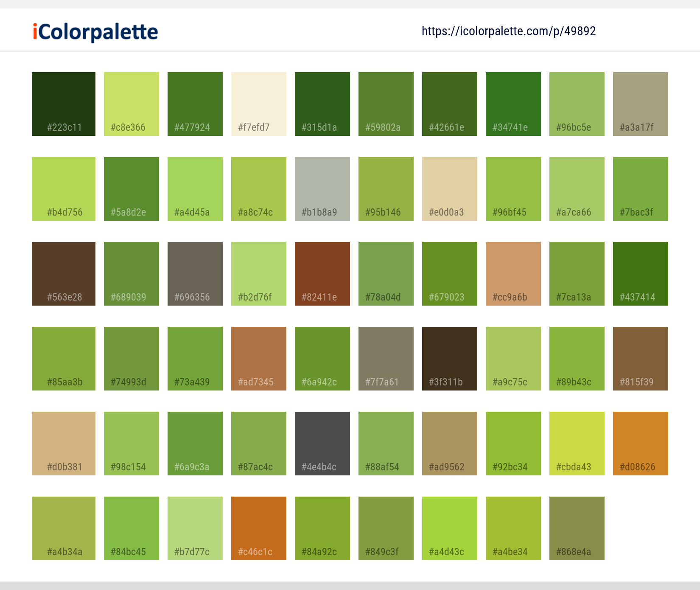
Task: Click the #b4d756 swatch
Action: pyautogui.click(x=64, y=189)
